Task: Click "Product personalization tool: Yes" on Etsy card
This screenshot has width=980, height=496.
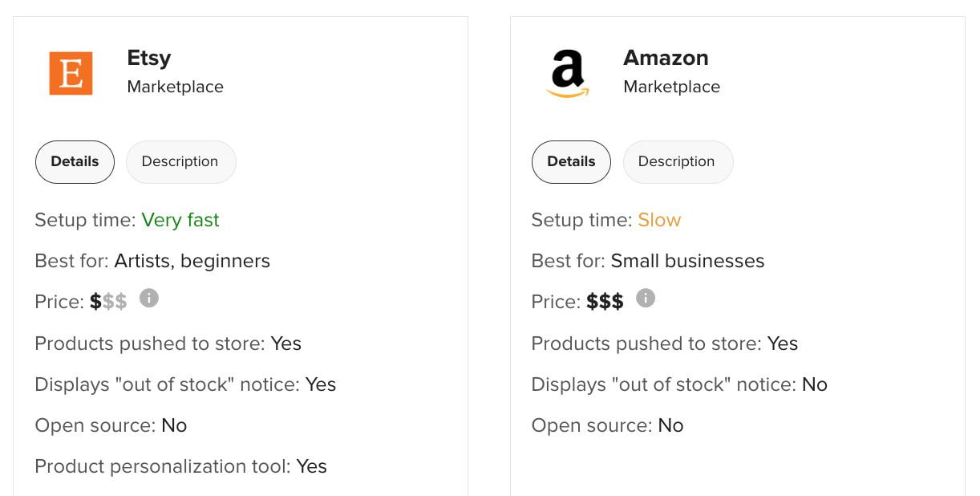Action: pyautogui.click(x=180, y=466)
